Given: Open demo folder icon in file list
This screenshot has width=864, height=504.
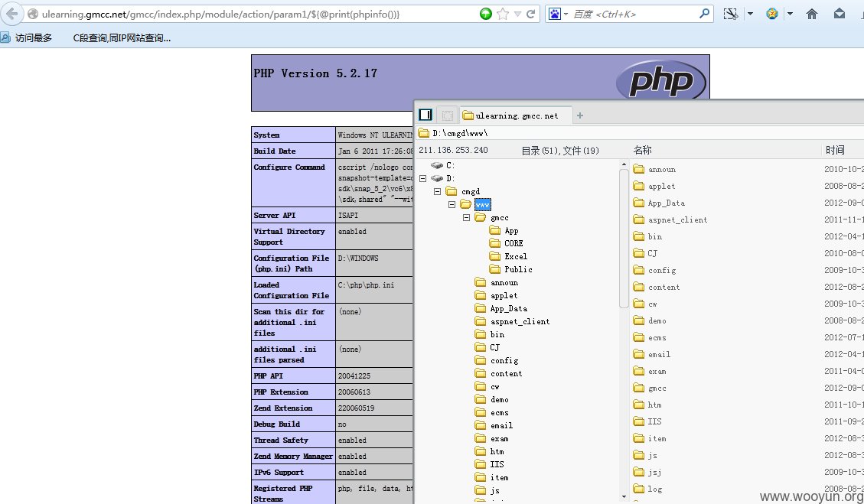Looking at the screenshot, I should click(639, 320).
